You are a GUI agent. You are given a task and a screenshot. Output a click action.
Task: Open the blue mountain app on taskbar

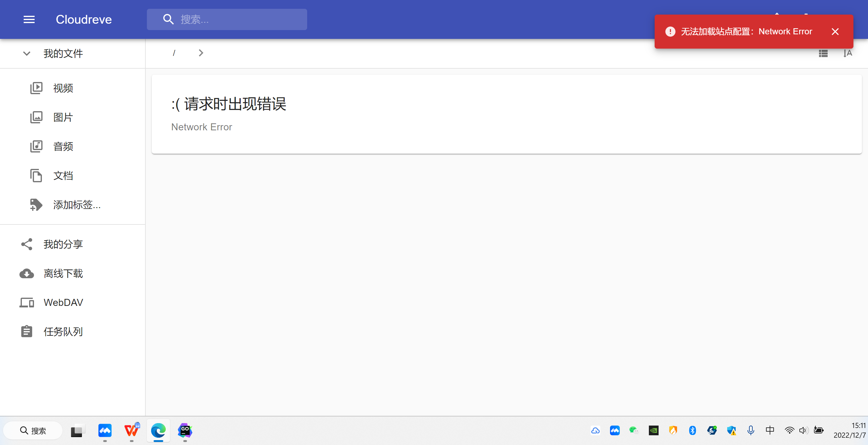click(x=105, y=430)
